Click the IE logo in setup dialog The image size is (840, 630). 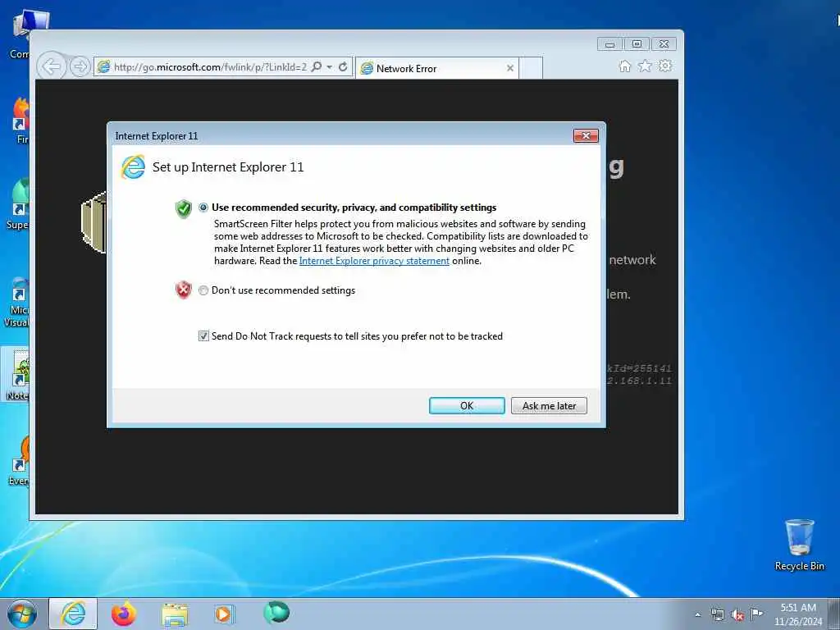(x=133, y=167)
